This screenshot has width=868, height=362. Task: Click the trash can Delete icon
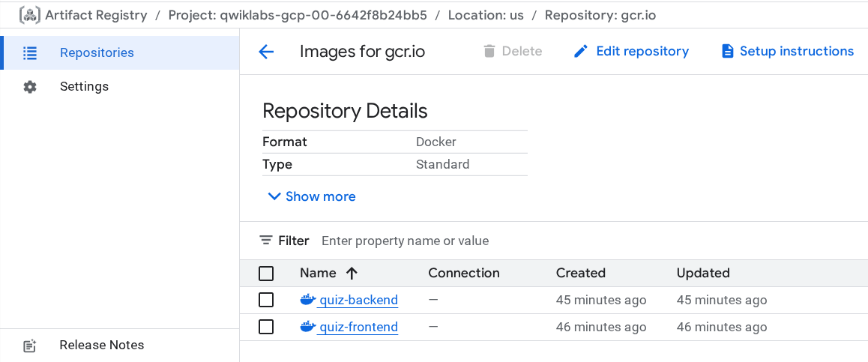click(x=489, y=52)
